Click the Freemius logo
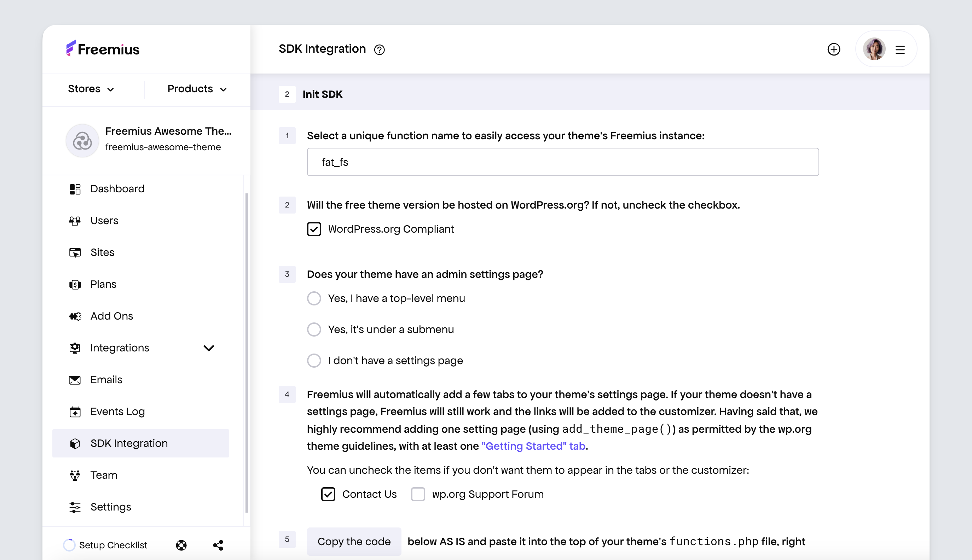The height and width of the screenshot is (560, 972). click(x=103, y=49)
